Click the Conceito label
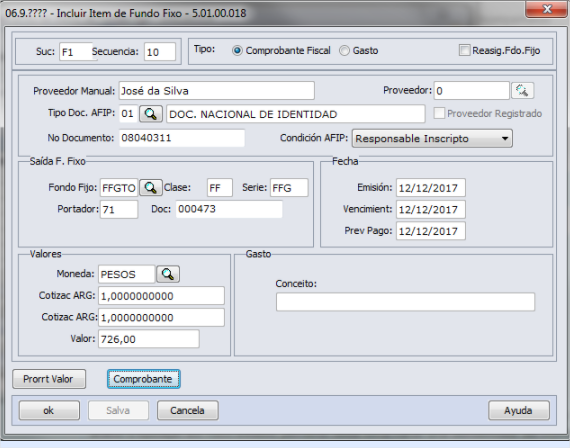570x448 pixels. pos(296,284)
